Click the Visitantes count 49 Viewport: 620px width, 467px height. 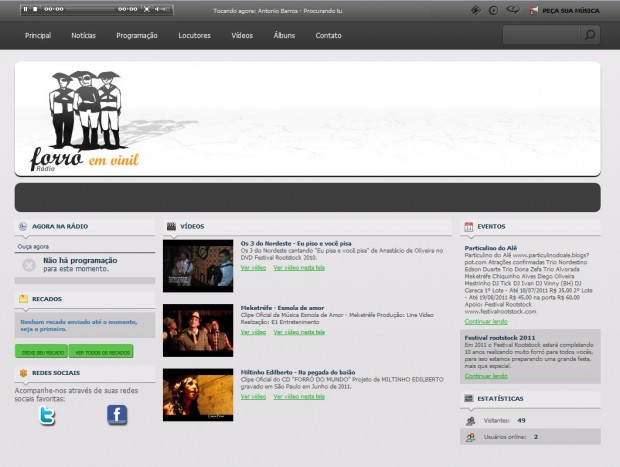click(522, 420)
